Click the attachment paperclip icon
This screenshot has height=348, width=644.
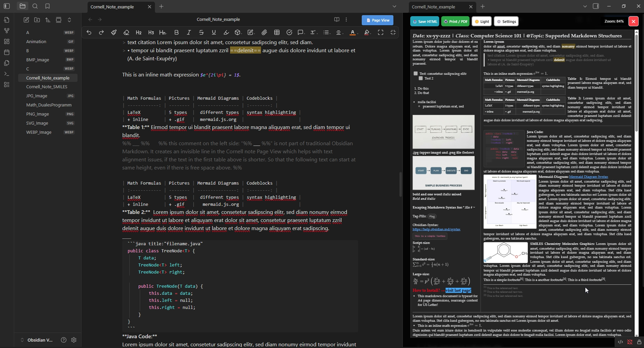(264, 32)
